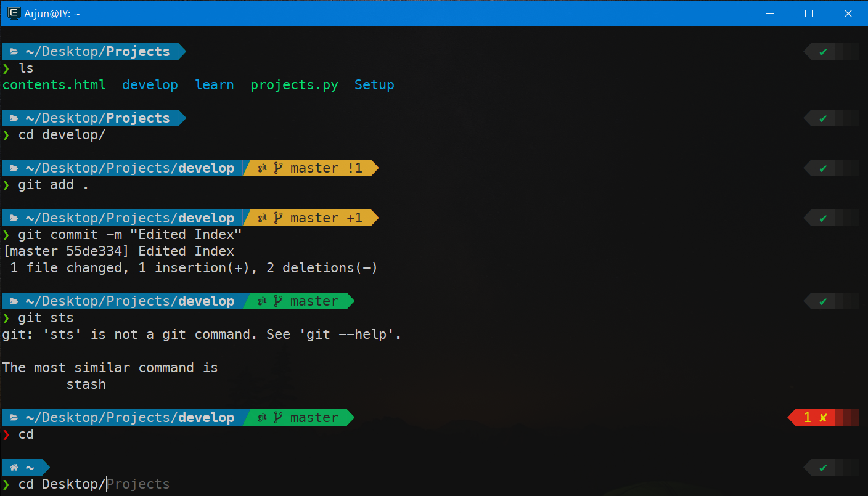Image resolution: width=868 pixels, height=496 pixels.
Task: Click the terminal app icon in title bar
Action: tap(13, 13)
